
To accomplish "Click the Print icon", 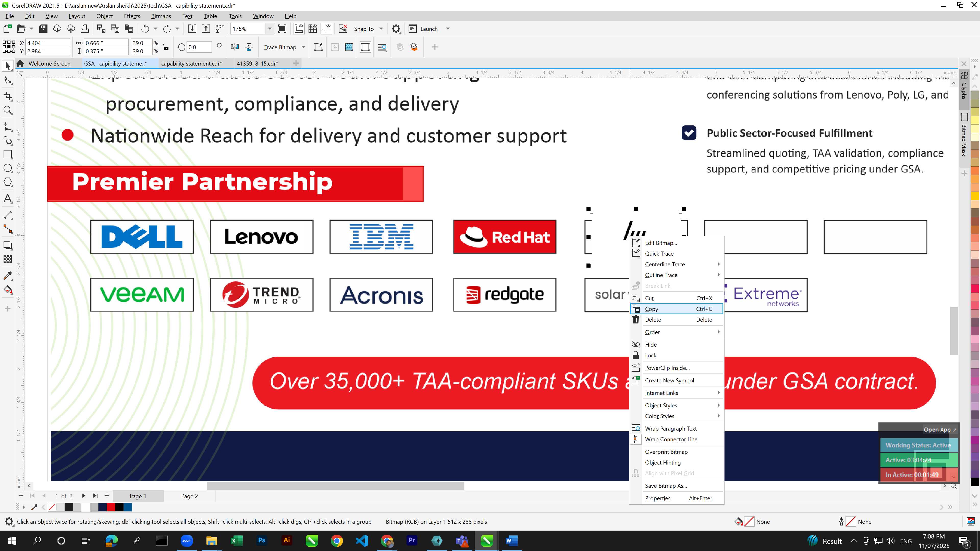I will click(84, 29).
